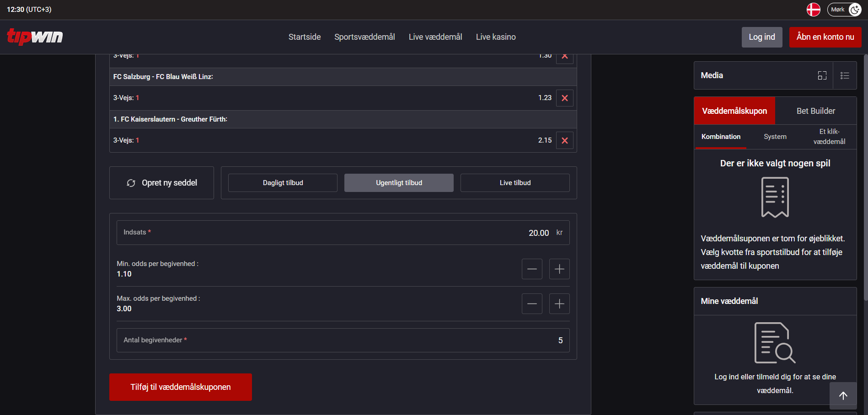868x415 pixels.
Task: Decrease Max. odds per begivenhed
Action: [x=532, y=303]
